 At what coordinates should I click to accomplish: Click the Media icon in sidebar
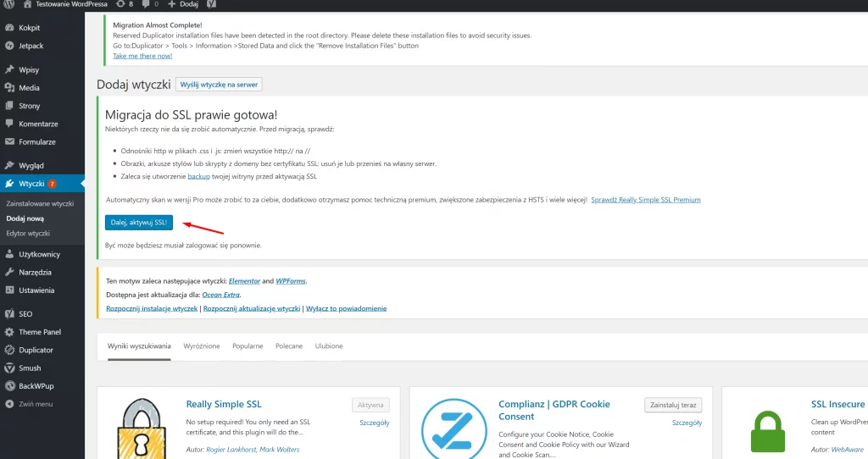tap(9, 87)
